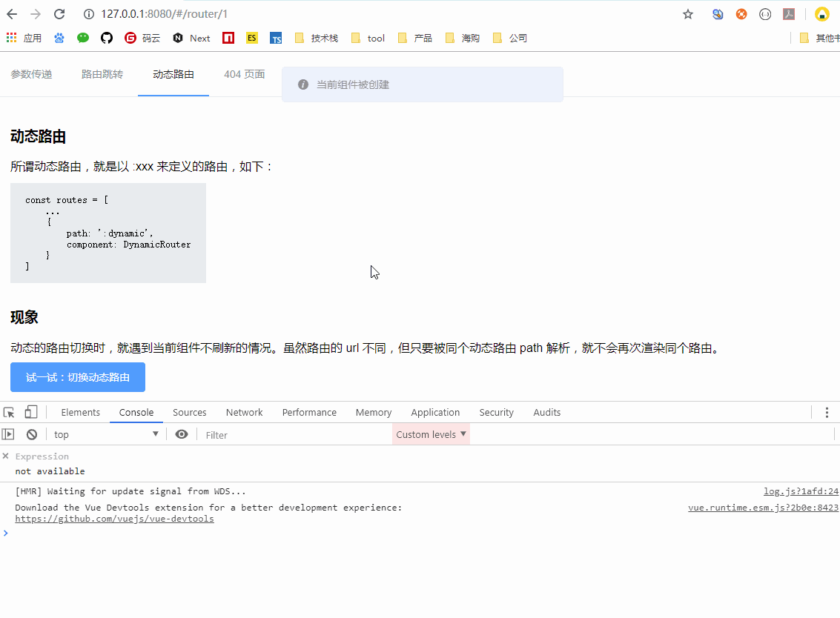Activate DevTools inspect element picker
This screenshot has height=618, width=840.
pyautogui.click(x=9, y=412)
